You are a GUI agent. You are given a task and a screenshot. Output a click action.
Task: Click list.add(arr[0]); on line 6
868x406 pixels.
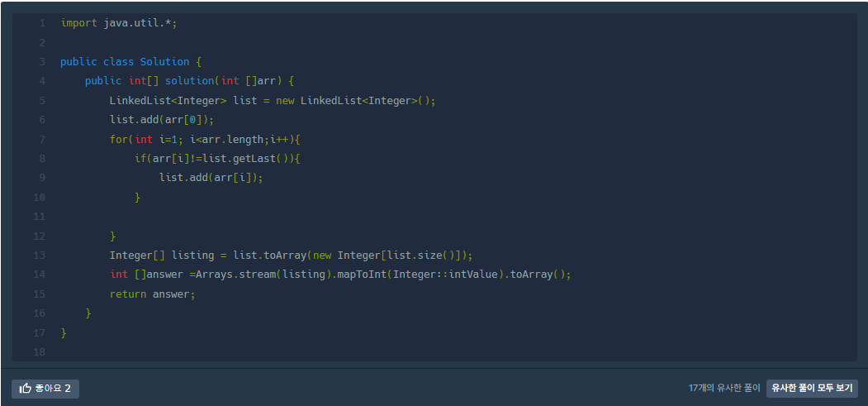pyautogui.click(x=162, y=120)
